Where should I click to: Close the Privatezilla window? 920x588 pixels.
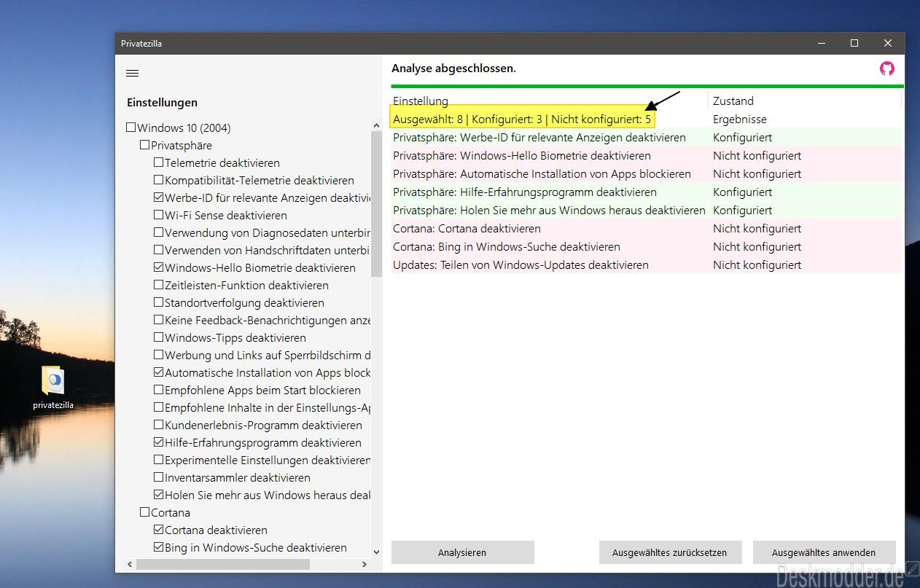(888, 43)
